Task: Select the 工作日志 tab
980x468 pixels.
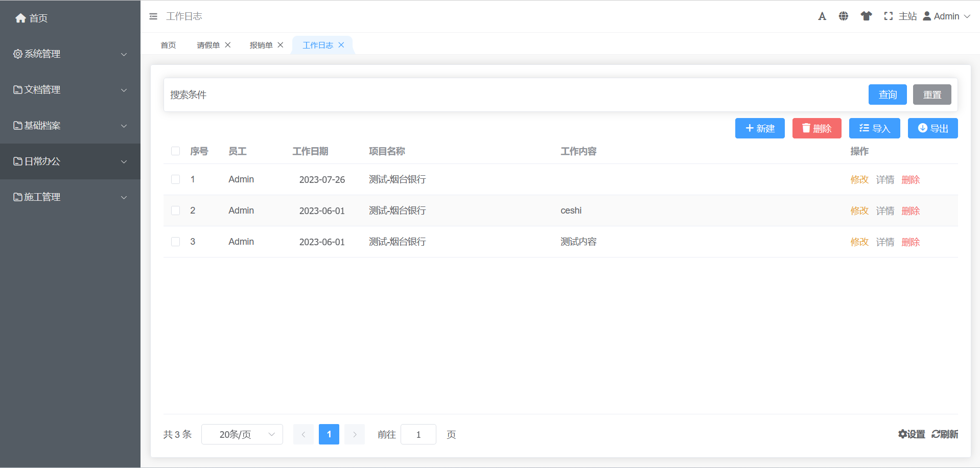Action: click(318, 45)
